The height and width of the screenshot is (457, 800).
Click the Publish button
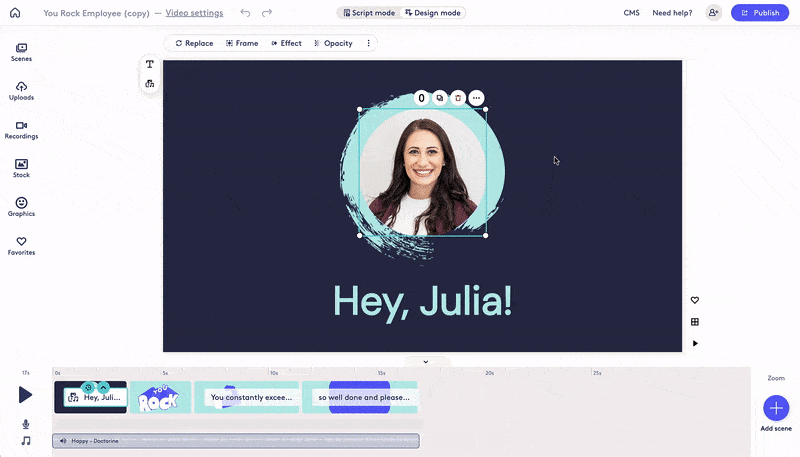pos(759,13)
